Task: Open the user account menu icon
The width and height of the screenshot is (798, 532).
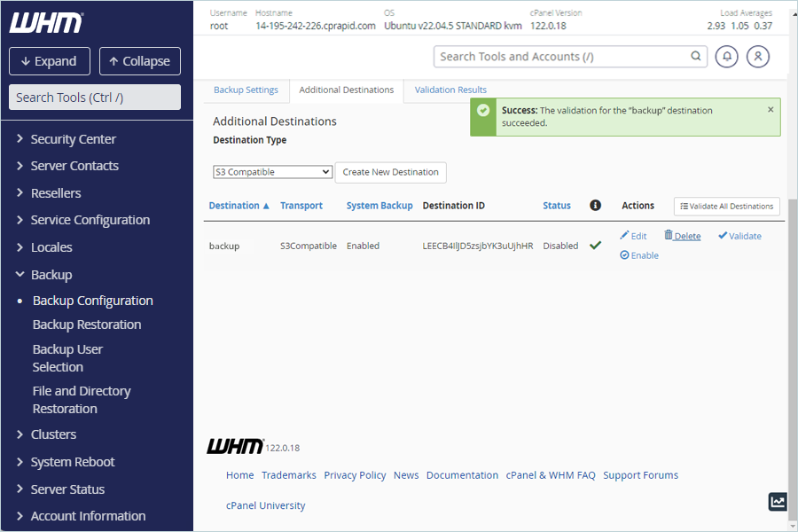Action: click(x=758, y=57)
